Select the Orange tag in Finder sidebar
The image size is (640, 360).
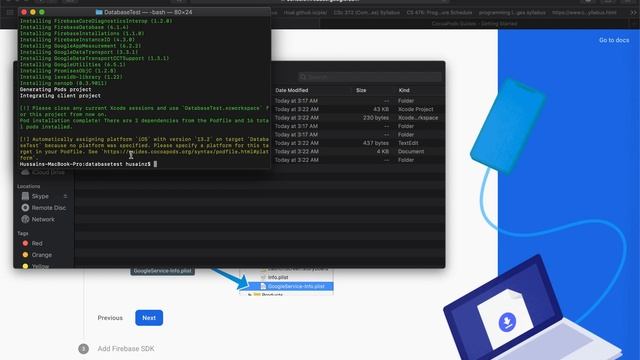pos(37,255)
